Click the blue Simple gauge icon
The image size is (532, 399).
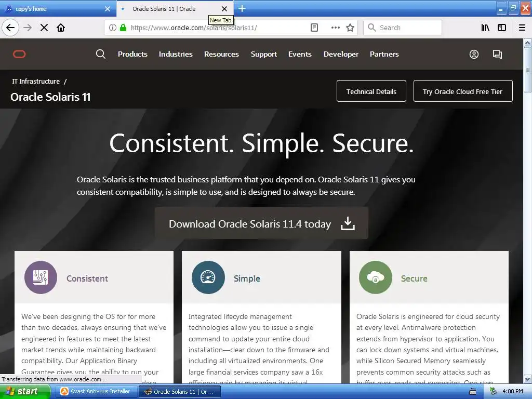point(208,277)
